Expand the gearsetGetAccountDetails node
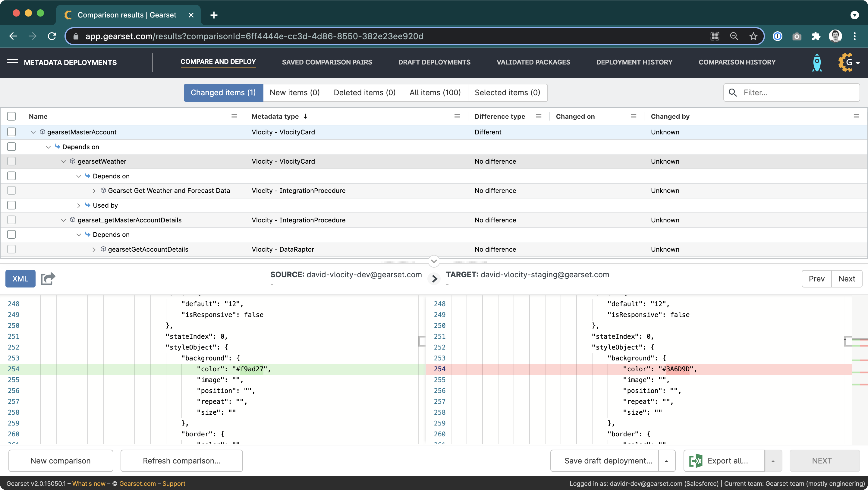The width and height of the screenshot is (868, 490). (94, 250)
